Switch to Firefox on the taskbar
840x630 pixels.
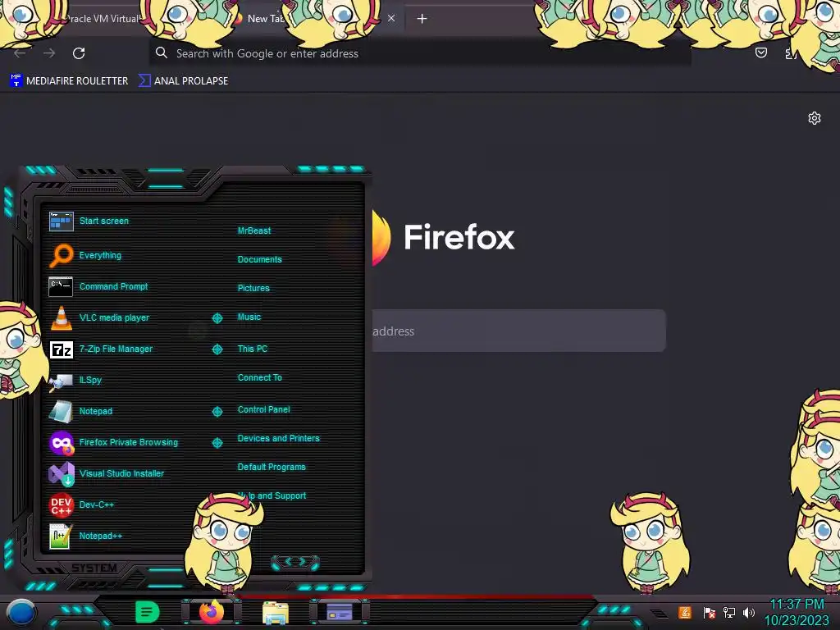tap(212, 612)
